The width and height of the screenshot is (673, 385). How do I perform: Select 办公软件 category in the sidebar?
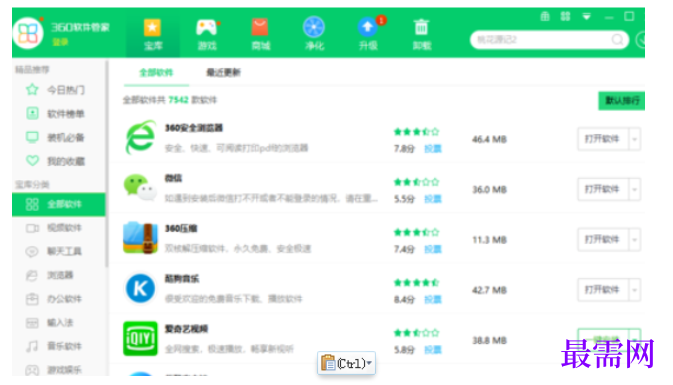59,299
